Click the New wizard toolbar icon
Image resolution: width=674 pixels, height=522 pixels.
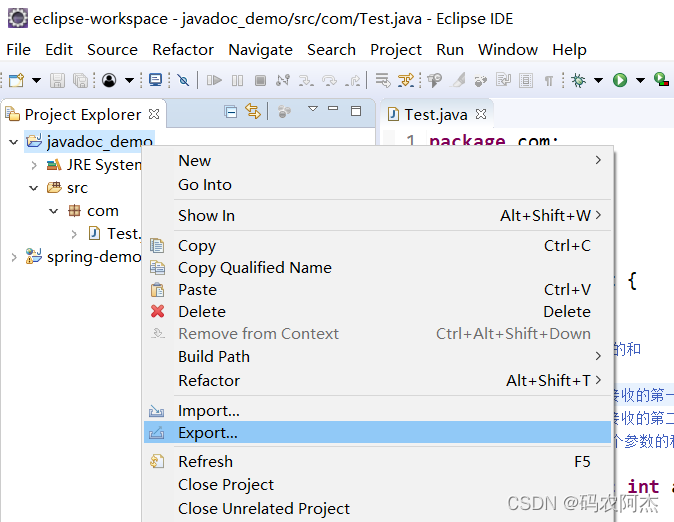point(16,80)
